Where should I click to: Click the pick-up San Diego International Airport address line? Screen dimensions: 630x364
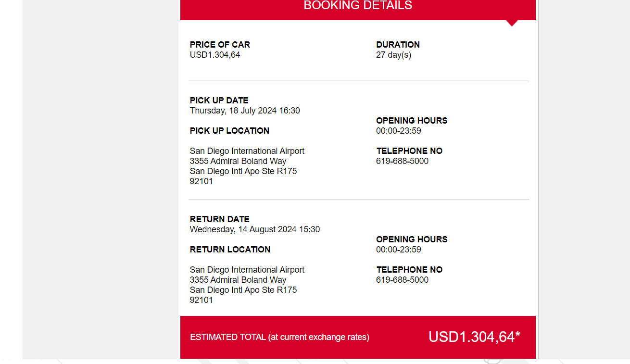pyautogui.click(x=247, y=151)
